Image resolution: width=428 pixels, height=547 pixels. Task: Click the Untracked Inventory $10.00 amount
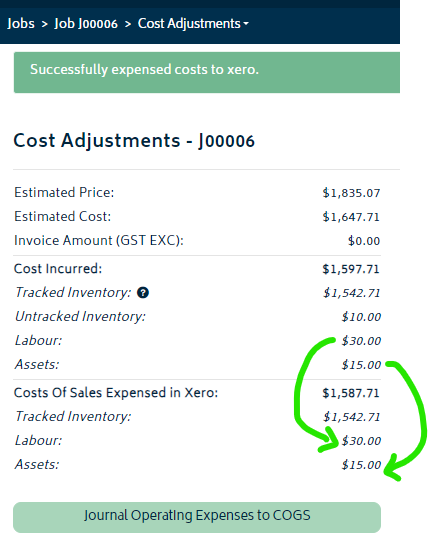click(361, 317)
